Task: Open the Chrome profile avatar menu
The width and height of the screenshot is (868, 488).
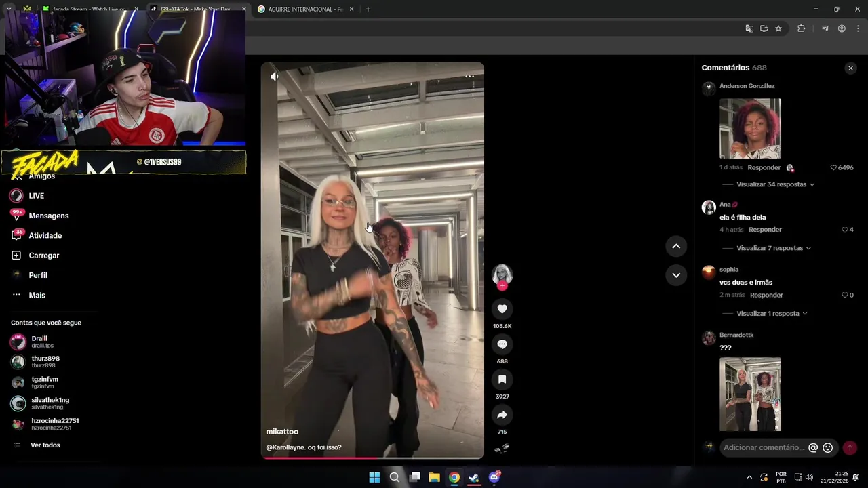Action: (842, 28)
